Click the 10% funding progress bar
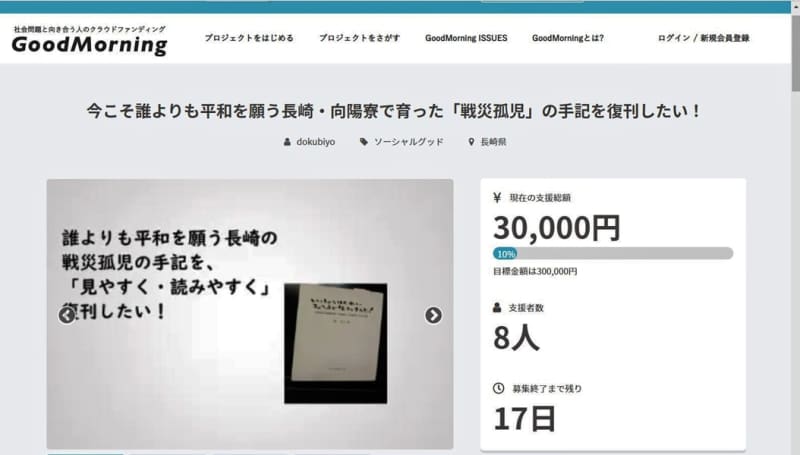The image size is (800, 455). (613, 254)
